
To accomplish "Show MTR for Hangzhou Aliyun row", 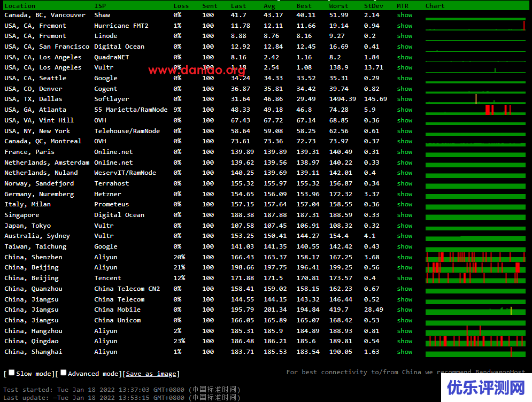I will (x=405, y=331).
